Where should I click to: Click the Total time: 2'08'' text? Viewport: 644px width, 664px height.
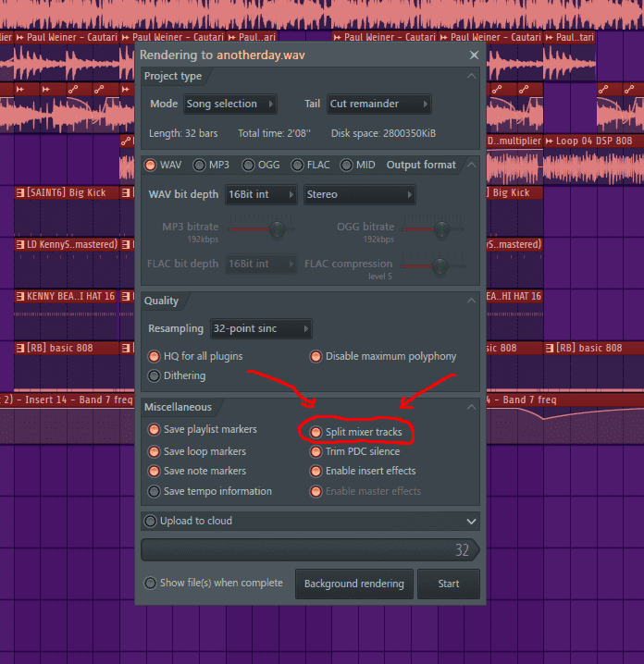click(x=274, y=133)
